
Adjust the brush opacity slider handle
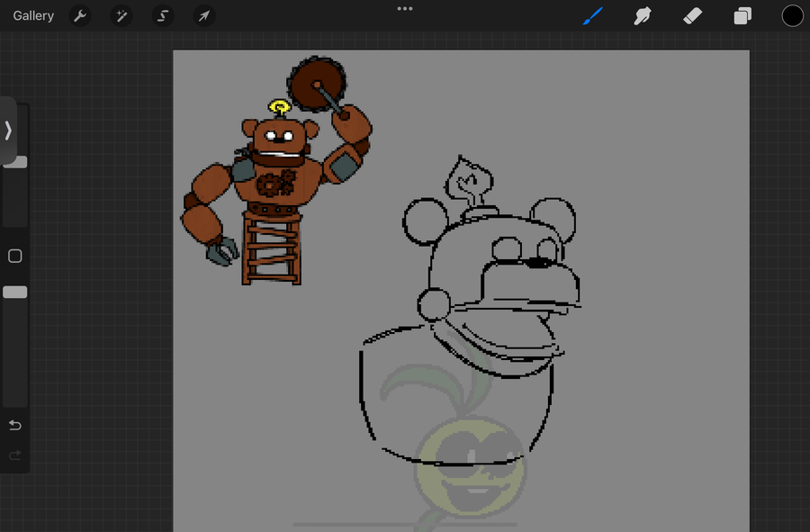pyautogui.click(x=15, y=293)
